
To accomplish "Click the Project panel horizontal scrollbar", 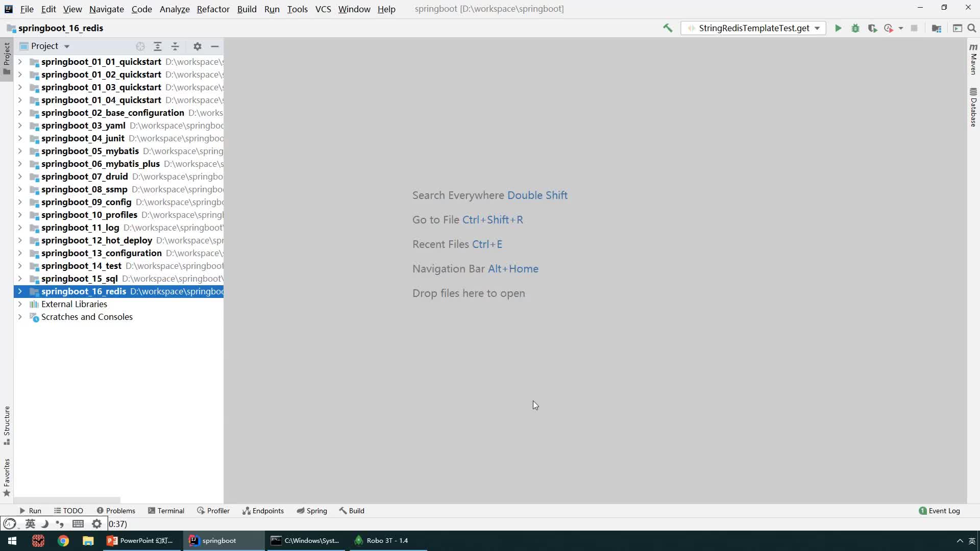I will click(67, 500).
